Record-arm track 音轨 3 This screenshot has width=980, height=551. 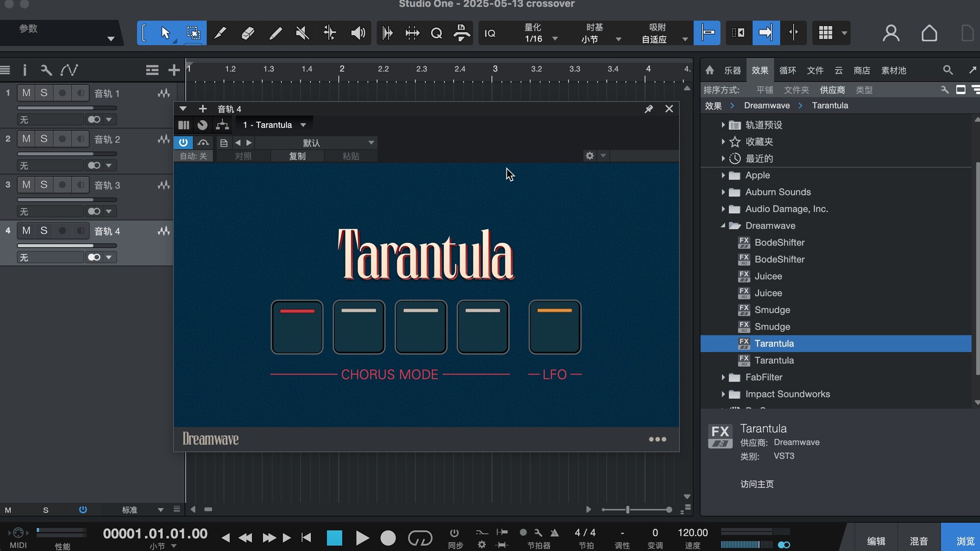point(62,185)
